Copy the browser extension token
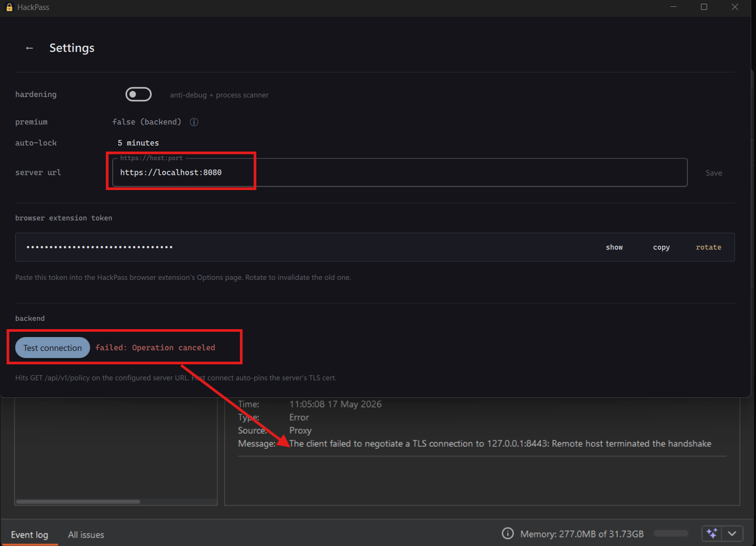 (661, 247)
